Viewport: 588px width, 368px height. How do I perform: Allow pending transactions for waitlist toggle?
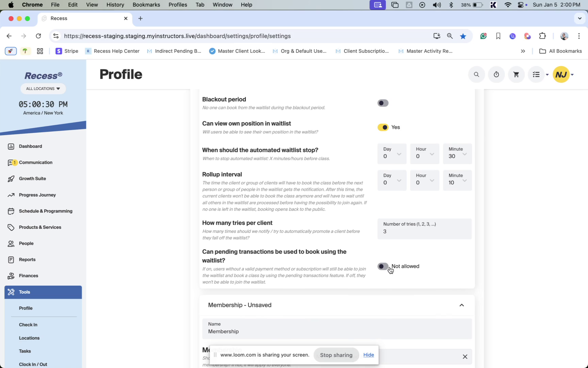click(x=383, y=266)
